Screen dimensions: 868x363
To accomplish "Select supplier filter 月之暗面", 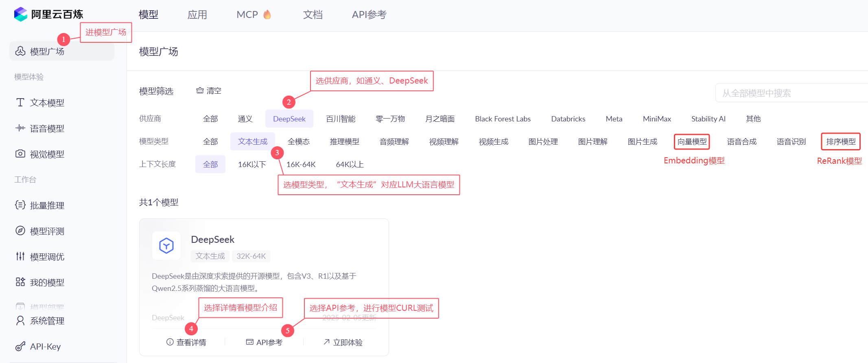I will pos(440,119).
